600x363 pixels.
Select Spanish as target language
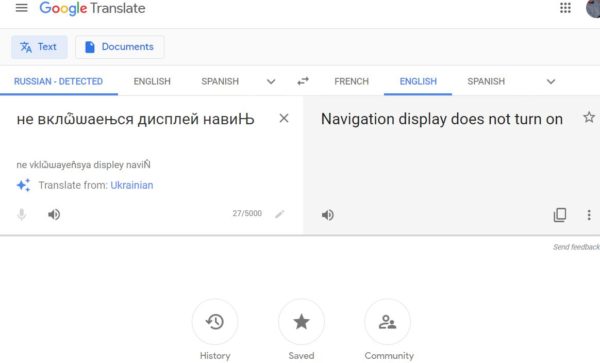click(486, 81)
